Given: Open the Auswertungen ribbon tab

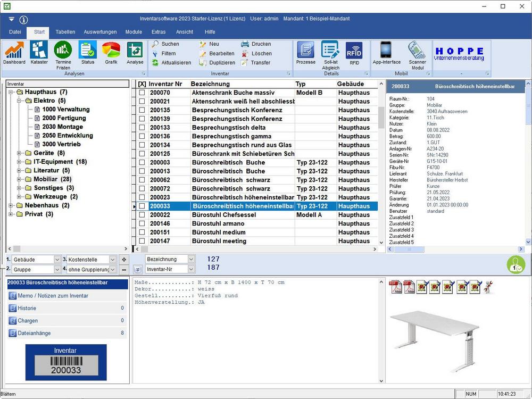Looking at the screenshot, I should click(100, 32).
